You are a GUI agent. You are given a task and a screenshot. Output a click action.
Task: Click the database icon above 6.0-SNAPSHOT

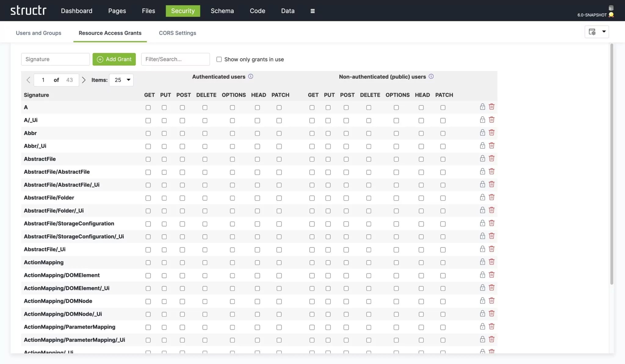click(611, 8)
